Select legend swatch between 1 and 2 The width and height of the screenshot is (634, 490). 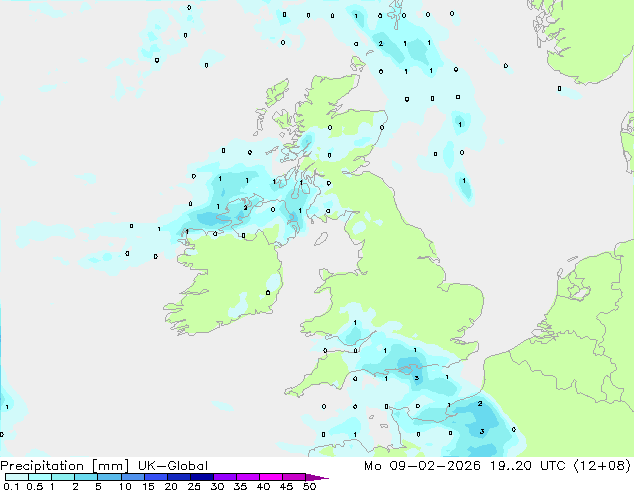coord(63,477)
